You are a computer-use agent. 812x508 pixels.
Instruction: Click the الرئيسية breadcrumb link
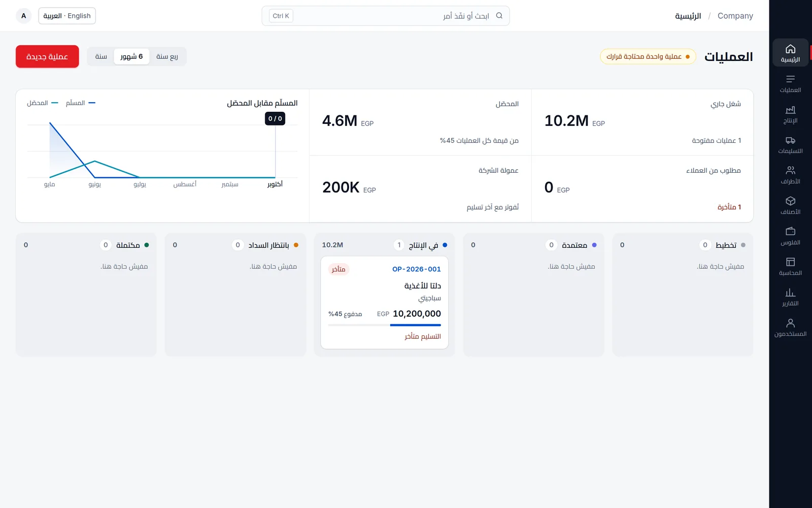click(688, 16)
